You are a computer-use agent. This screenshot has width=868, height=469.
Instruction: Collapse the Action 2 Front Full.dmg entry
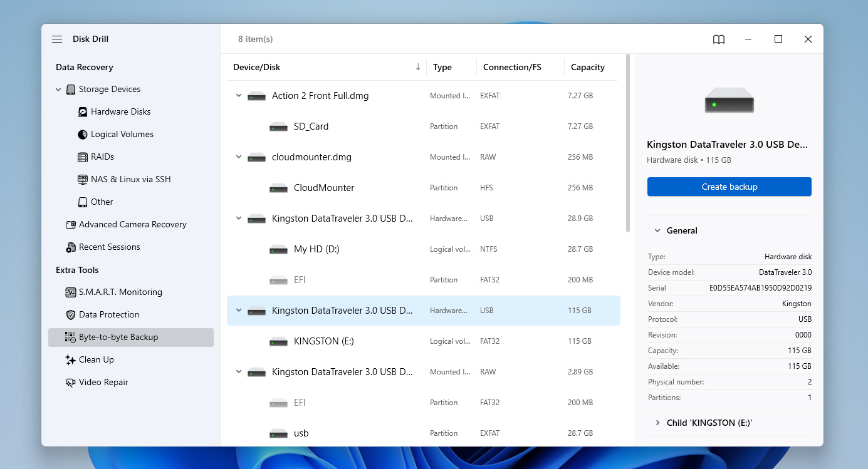[x=238, y=95]
